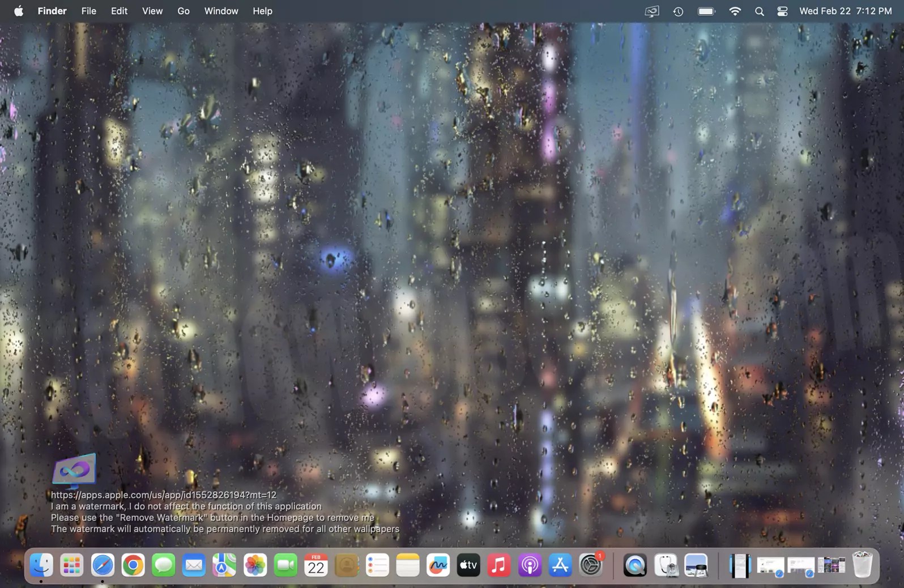Viewport: 904px width, 588px height.
Task: Open Disk Utility in the Dock
Action: [666, 565]
